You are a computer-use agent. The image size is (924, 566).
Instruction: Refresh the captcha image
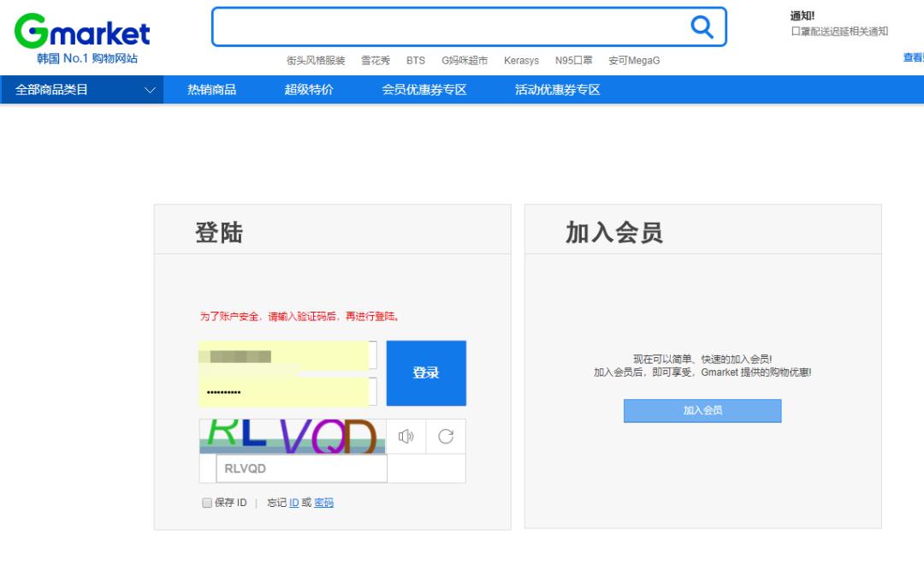point(444,437)
